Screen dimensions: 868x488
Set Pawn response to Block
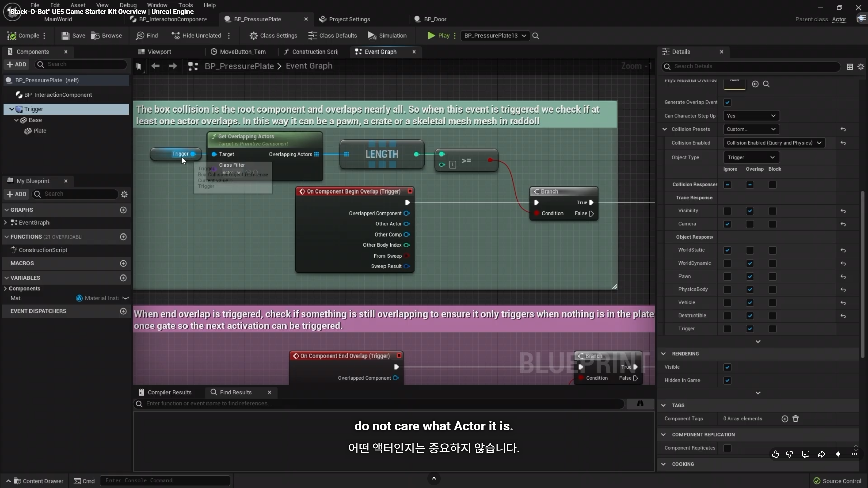772,277
